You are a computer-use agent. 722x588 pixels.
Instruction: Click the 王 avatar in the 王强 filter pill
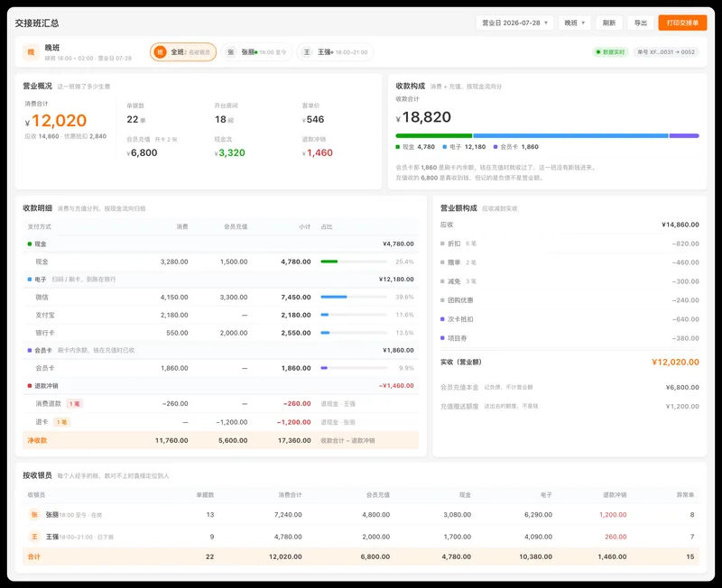coord(307,52)
